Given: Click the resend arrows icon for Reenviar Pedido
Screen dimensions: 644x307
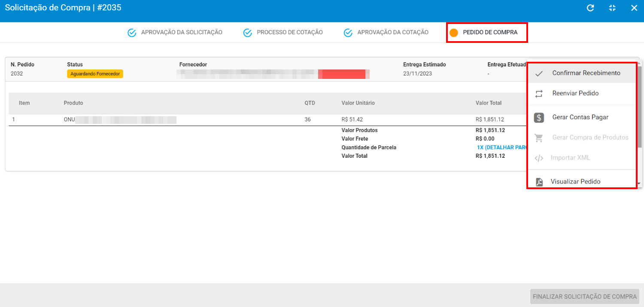Looking at the screenshot, I should coord(539,93).
